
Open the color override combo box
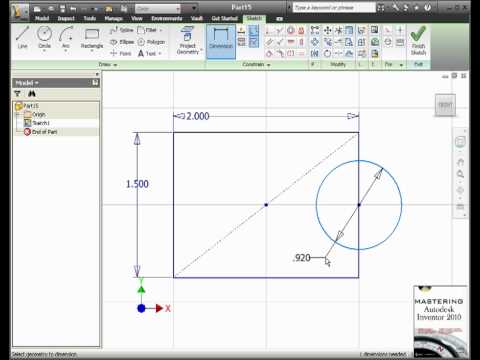158,8
